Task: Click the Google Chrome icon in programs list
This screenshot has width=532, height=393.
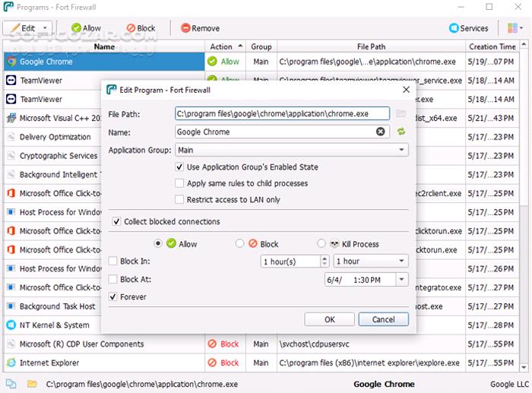Action: [x=11, y=62]
